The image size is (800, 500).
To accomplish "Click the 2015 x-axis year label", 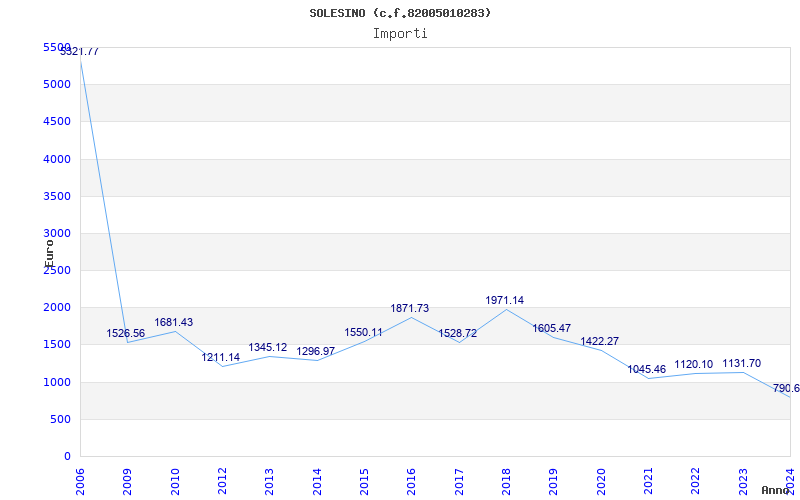I will (365, 482).
